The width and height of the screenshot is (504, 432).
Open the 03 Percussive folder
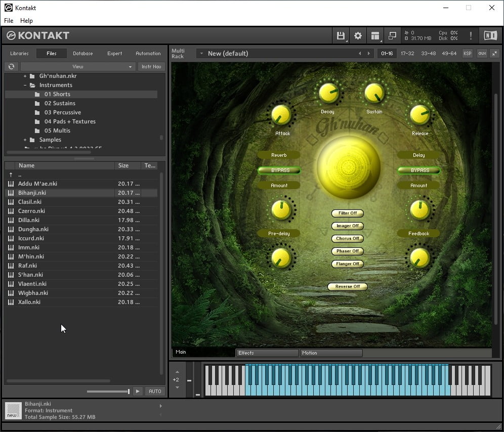(x=63, y=112)
